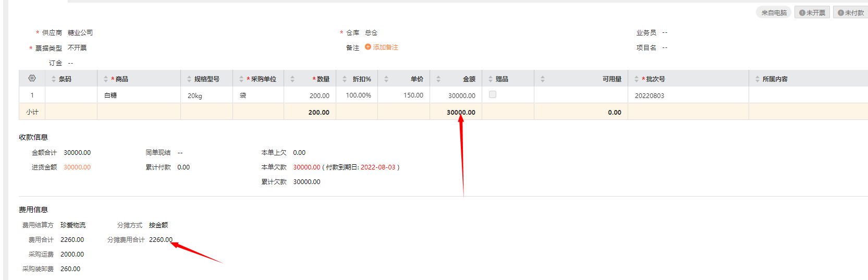This screenshot has height=280, width=868.
Task: Click sort arrows on 金额 column
Action: point(438,79)
